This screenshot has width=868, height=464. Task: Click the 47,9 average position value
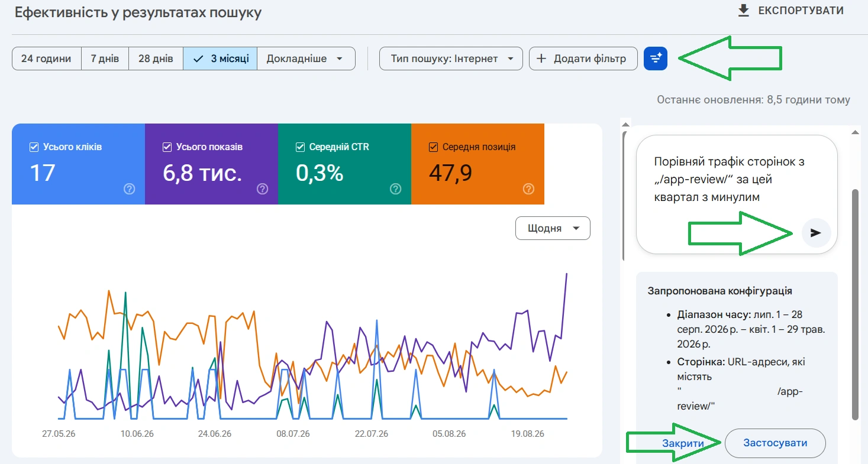click(450, 173)
